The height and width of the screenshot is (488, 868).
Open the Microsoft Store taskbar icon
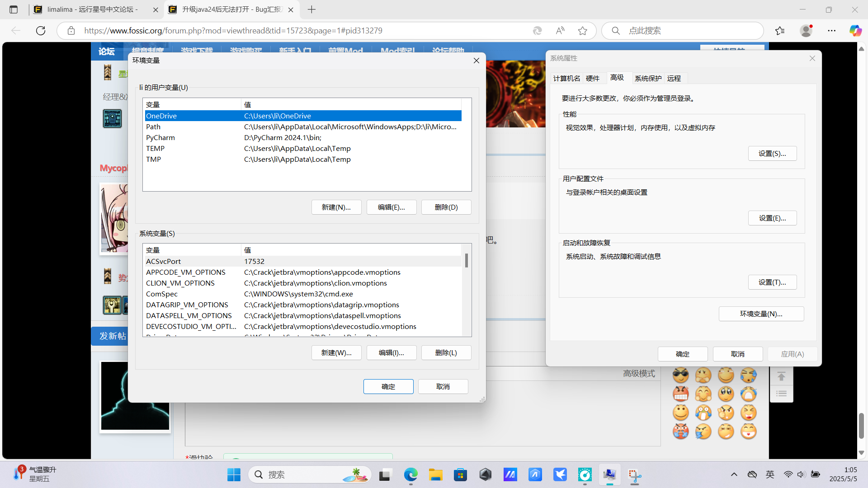tap(460, 474)
